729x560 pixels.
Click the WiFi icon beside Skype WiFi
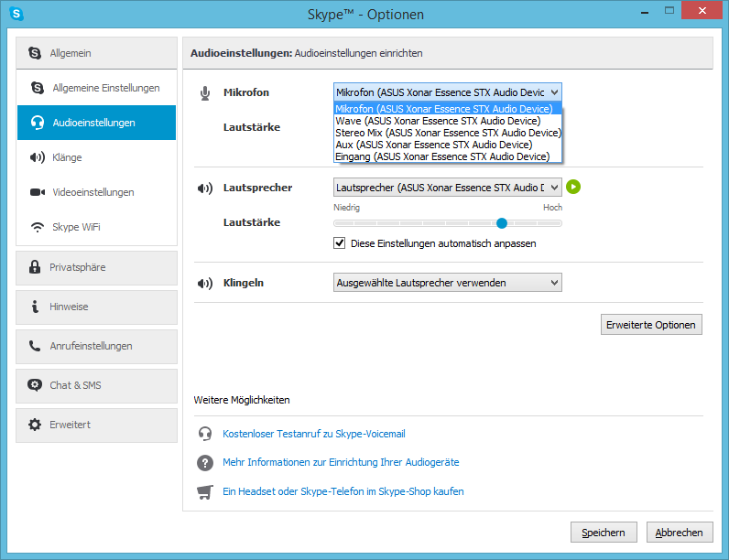38,227
